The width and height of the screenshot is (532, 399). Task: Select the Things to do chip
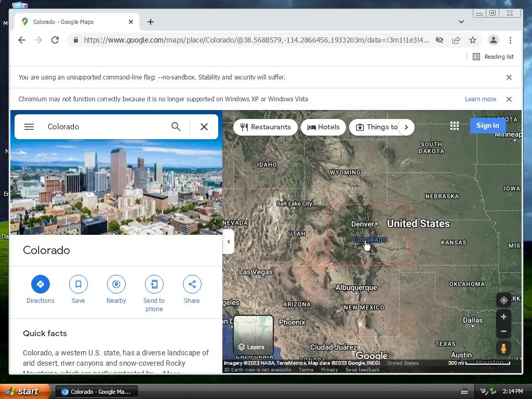(x=376, y=127)
